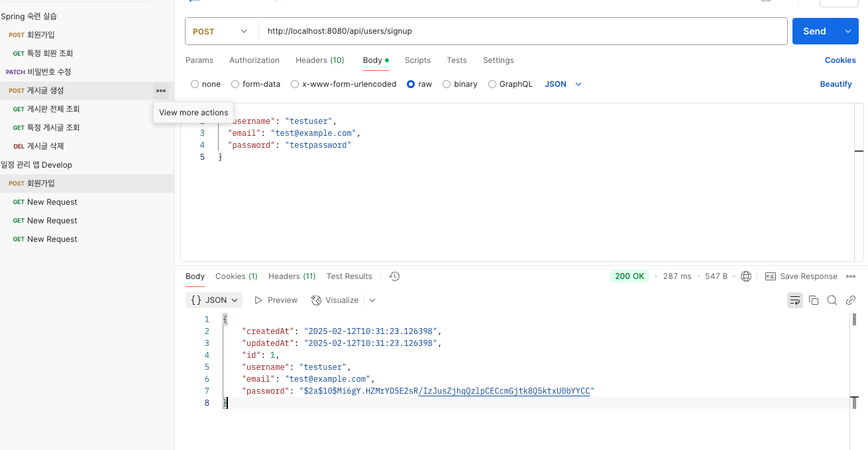Open the request Headers (10) tab

(x=320, y=60)
